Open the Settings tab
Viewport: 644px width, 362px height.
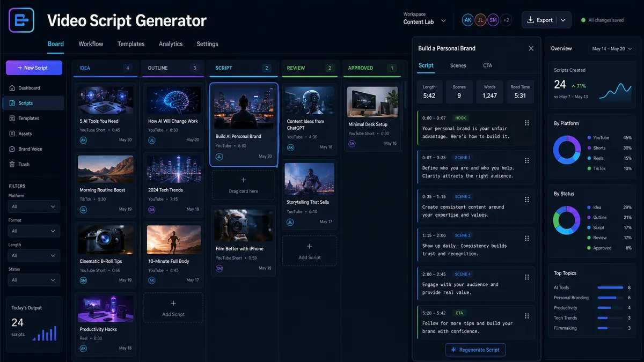pyautogui.click(x=207, y=44)
